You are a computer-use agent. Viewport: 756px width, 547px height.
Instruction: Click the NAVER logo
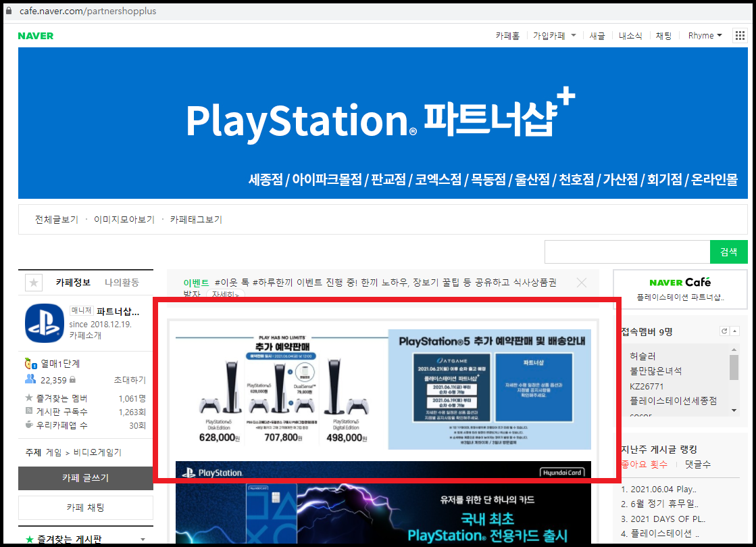pos(36,36)
